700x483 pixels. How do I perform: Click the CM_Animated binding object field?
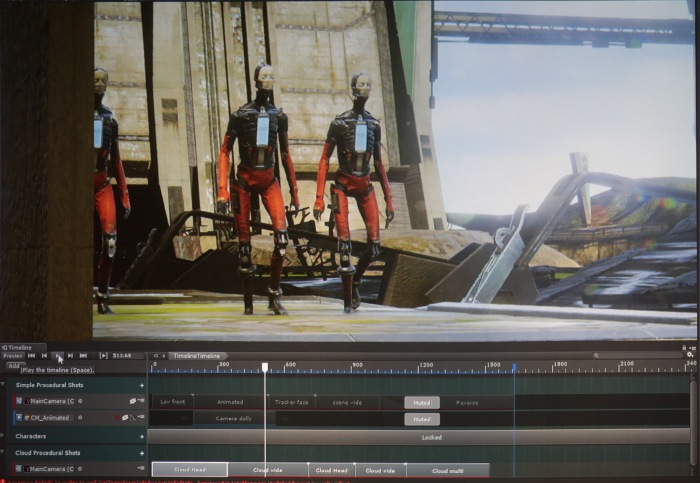tap(49, 418)
